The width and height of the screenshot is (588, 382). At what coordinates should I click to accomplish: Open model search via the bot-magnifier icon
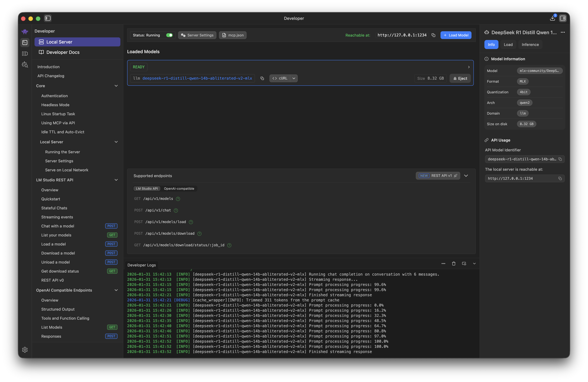[x=25, y=64]
